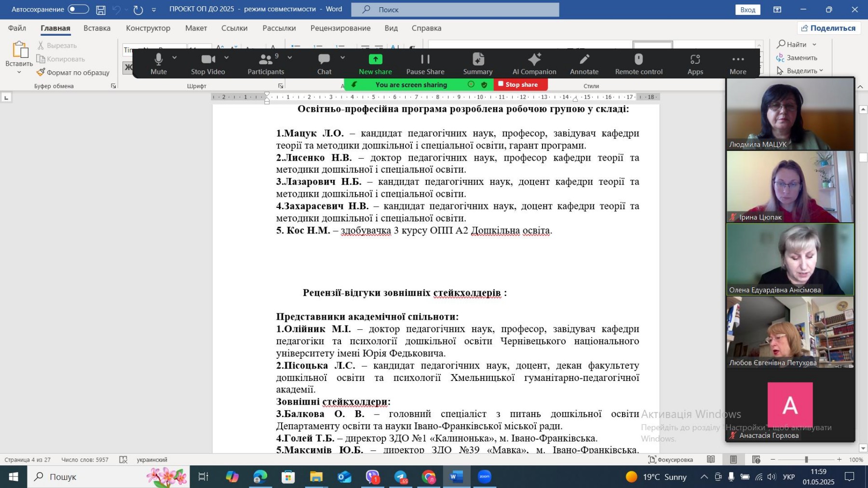Viewport: 868px width, 488px height.
Task: Switch to Focus mode in status bar
Action: [x=670, y=460]
